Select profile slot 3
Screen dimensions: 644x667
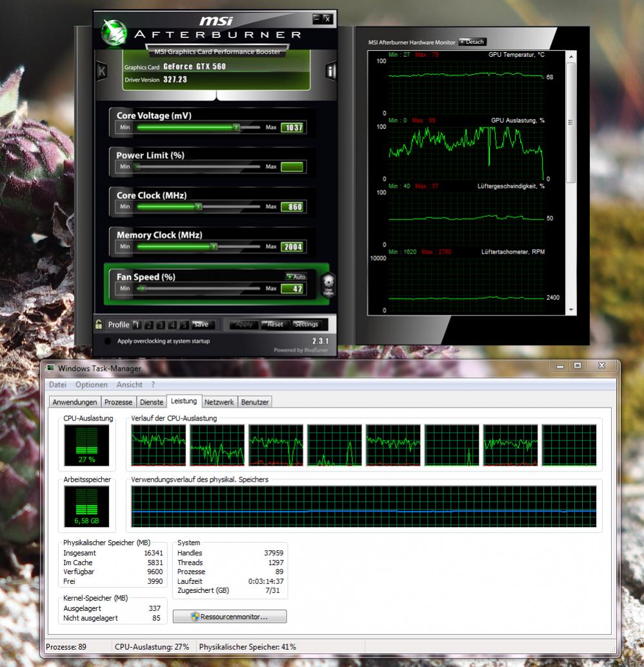(161, 324)
